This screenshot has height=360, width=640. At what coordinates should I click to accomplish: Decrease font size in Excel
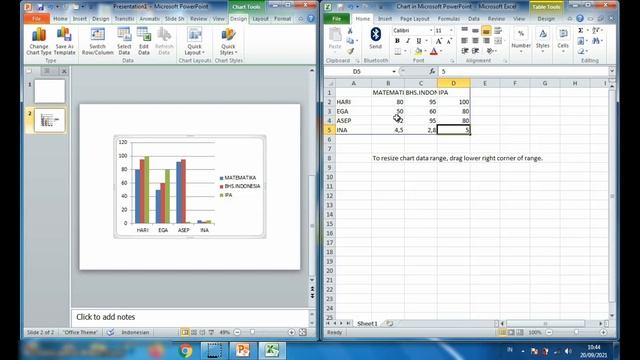click(x=449, y=41)
